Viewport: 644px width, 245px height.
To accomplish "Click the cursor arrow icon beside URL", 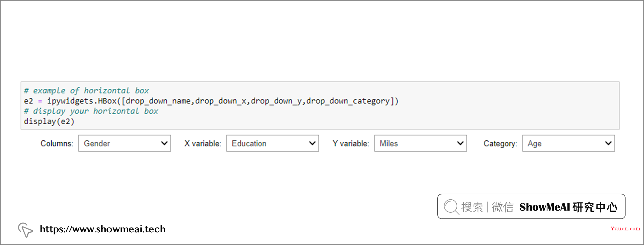I will coord(25,230).
